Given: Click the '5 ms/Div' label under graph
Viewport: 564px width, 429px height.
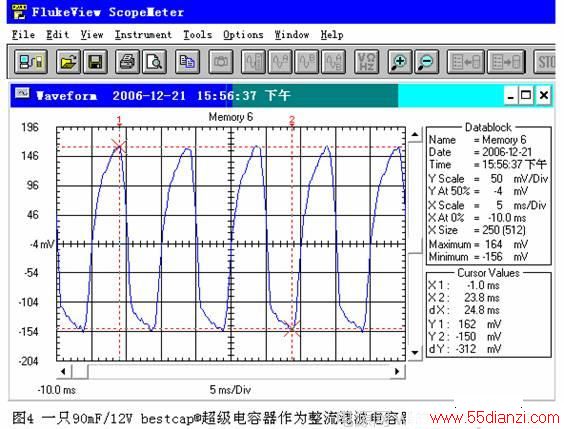Looking at the screenshot, I should tap(230, 390).
